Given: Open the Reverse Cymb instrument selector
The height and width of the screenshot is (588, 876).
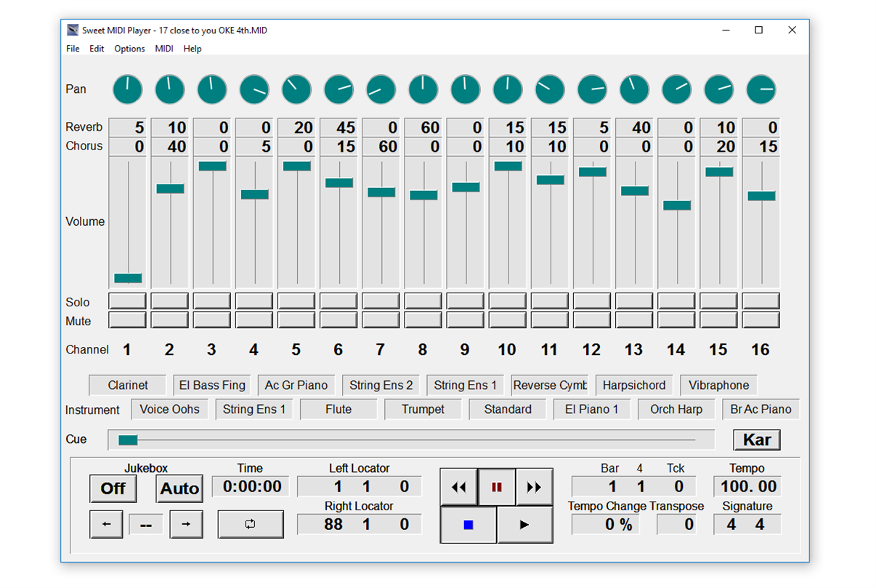Looking at the screenshot, I should 550,385.
